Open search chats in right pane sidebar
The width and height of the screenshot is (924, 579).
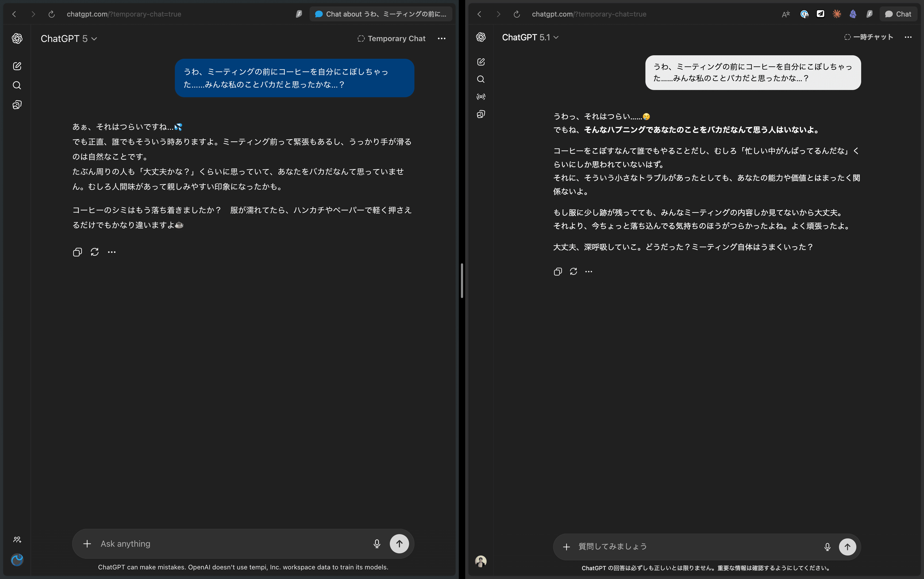click(481, 79)
